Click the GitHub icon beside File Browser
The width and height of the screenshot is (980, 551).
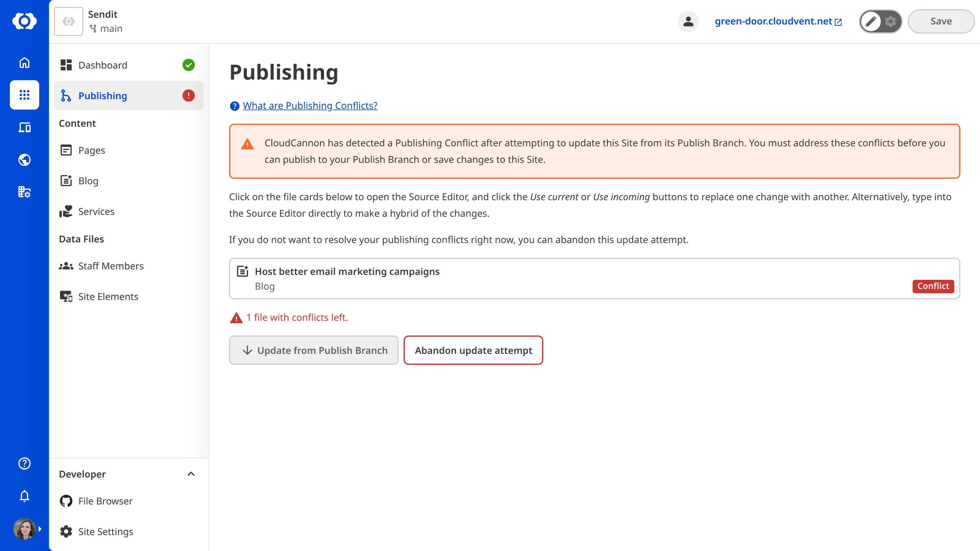[66, 501]
